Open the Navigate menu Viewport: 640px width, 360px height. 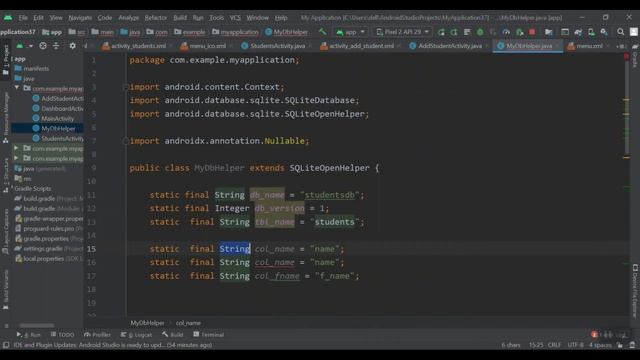(x=80, y=18)
